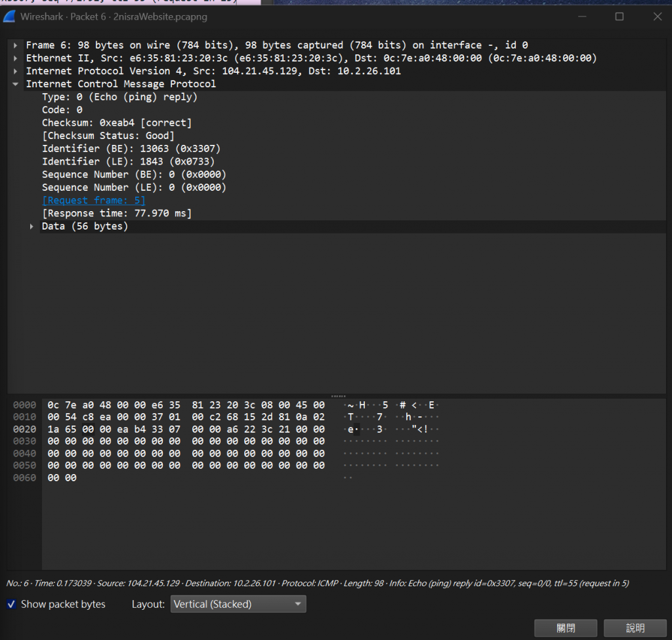Click hex offset 0020 row label
Viewport: 672px width, 640px height.
[24, 430]
